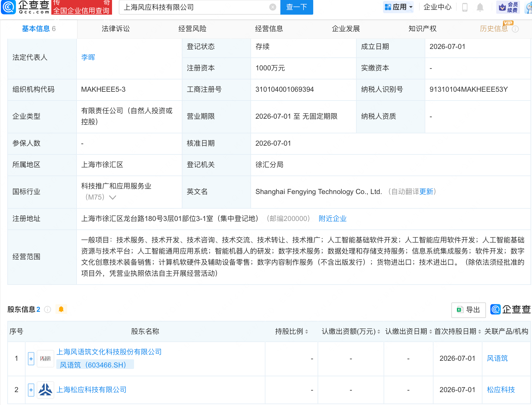Open the 知识产权 tab
This screenshot has width=532, height=405.
[423, 29]
